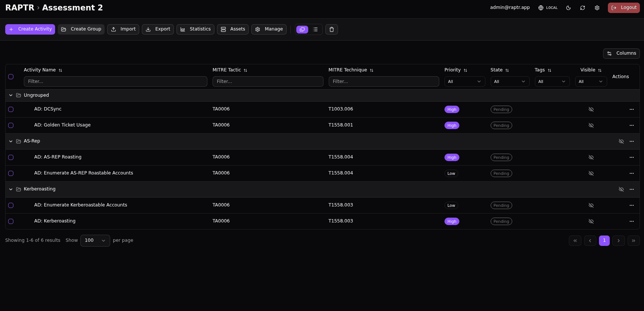Toggle visibility of AD: AS-REP Roasting
The image size is (644, 311).
point(591,157)
